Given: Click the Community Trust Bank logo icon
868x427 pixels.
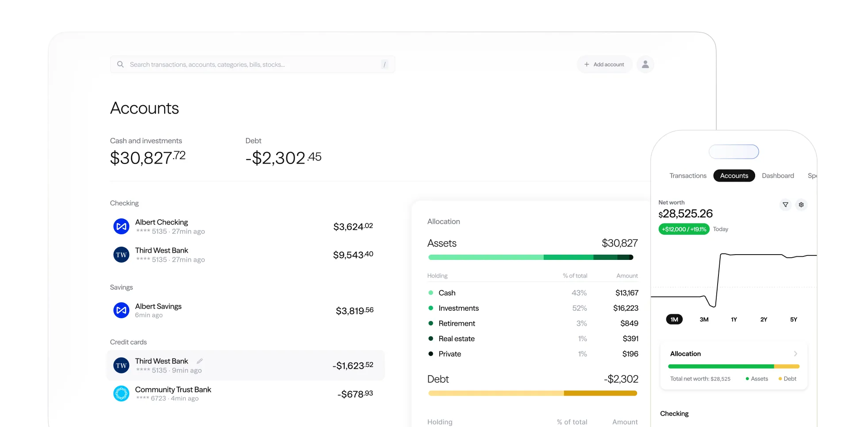Looking at the screenshot, I should click(x=121, y=393).
